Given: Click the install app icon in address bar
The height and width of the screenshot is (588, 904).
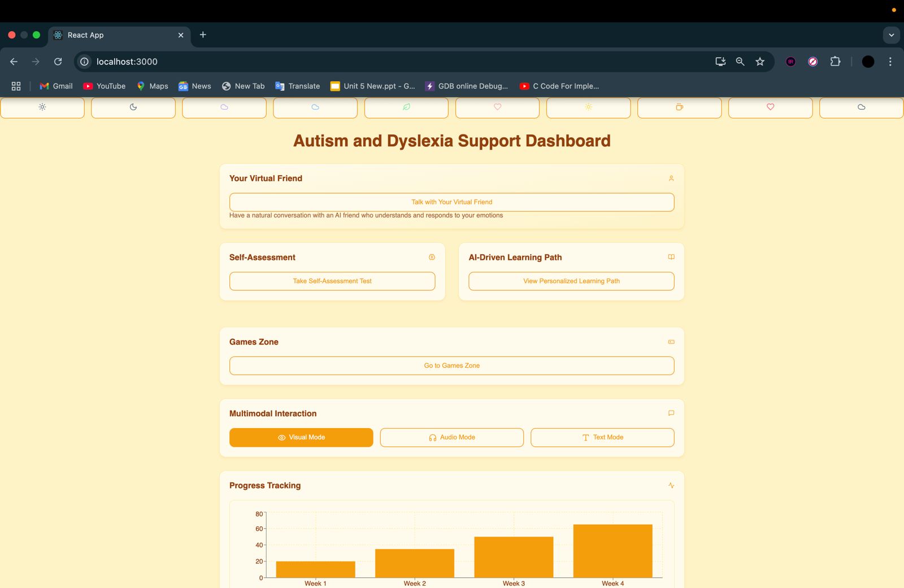Looking at the screenshot, I should click(720, 62).
